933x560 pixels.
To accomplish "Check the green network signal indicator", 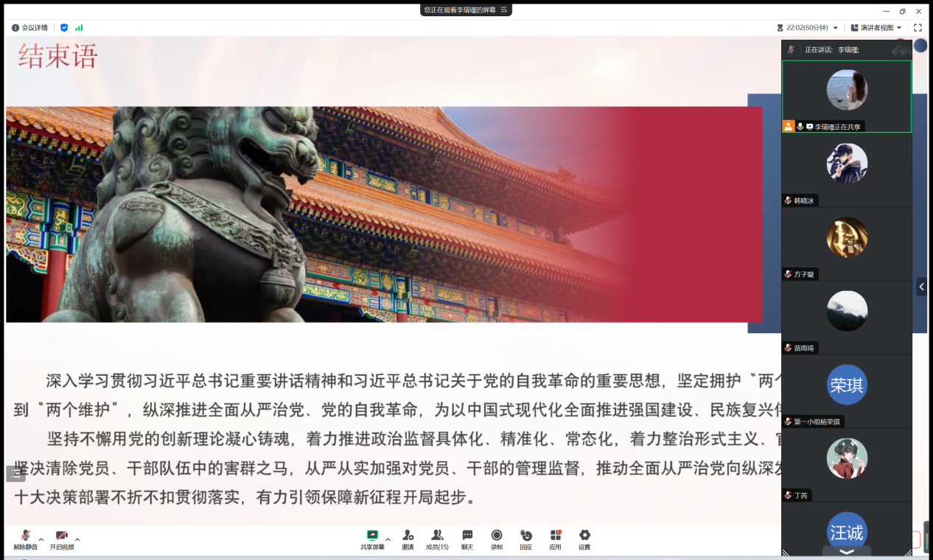I will coord(79,27).
